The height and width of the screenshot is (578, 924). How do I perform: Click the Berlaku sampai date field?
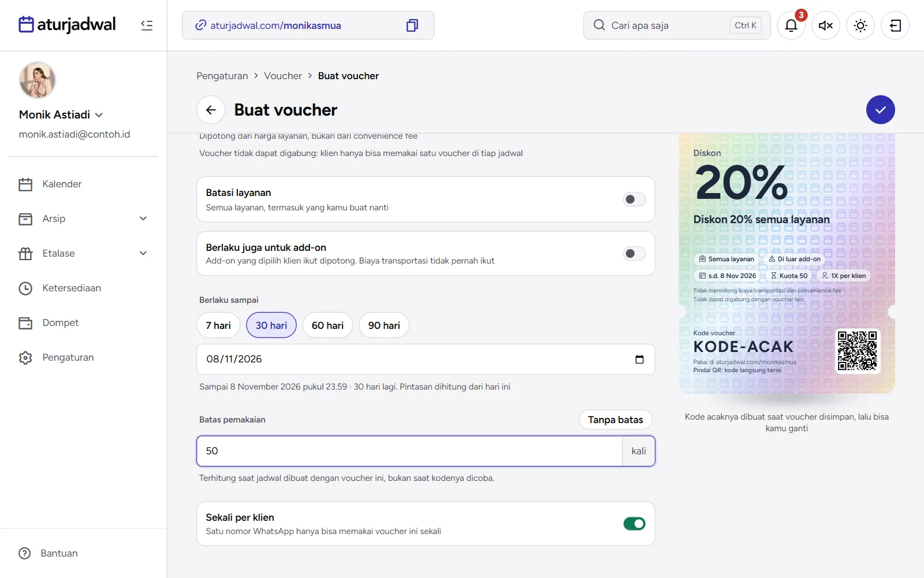pos(426,360)
